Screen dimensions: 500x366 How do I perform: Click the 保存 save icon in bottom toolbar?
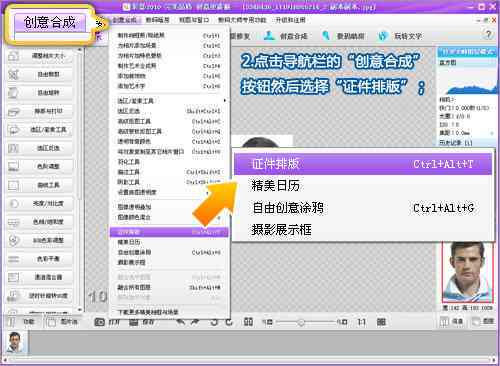click(134, 322)
